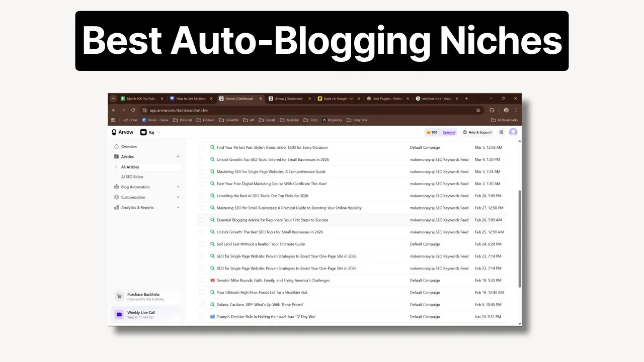
Task: Open the GrowthX bookmarks folder
Action: click(x=229, y=120)
